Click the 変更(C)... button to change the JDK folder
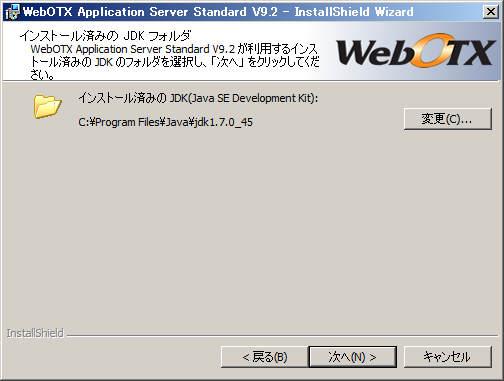The height and width of the screenshot is (381, 504). (448, 119)
